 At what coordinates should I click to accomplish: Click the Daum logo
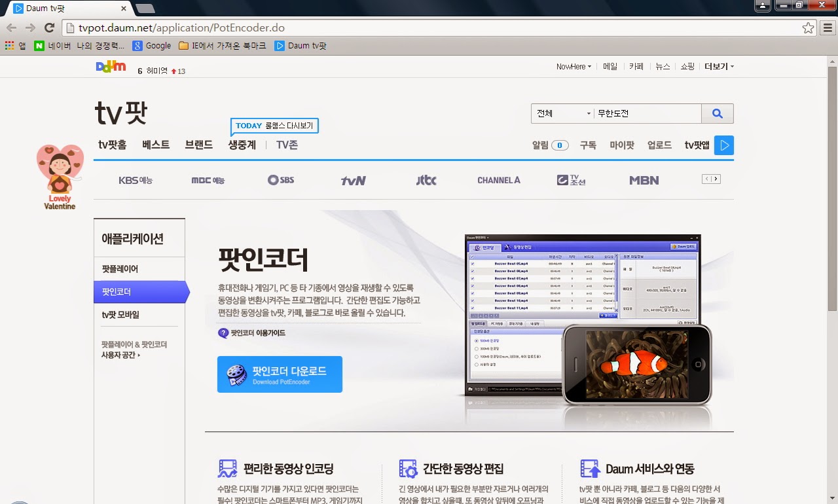[x=111, y=66]
